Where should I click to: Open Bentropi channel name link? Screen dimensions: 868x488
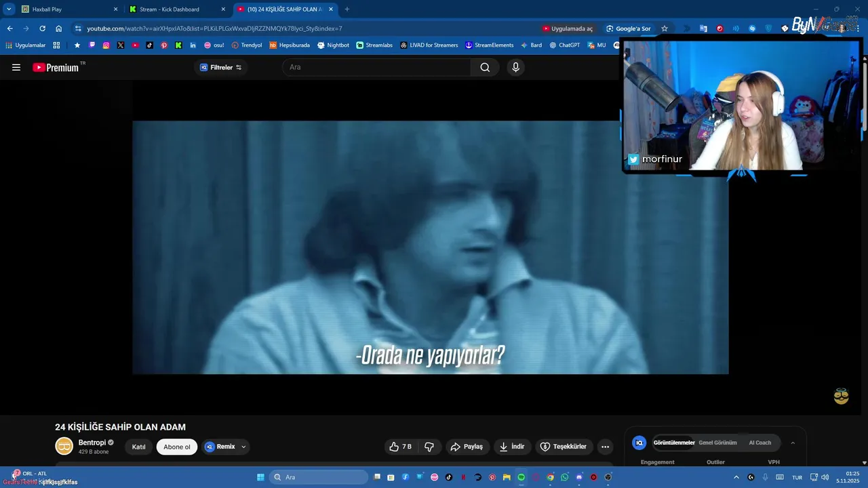tap(92, 443)
